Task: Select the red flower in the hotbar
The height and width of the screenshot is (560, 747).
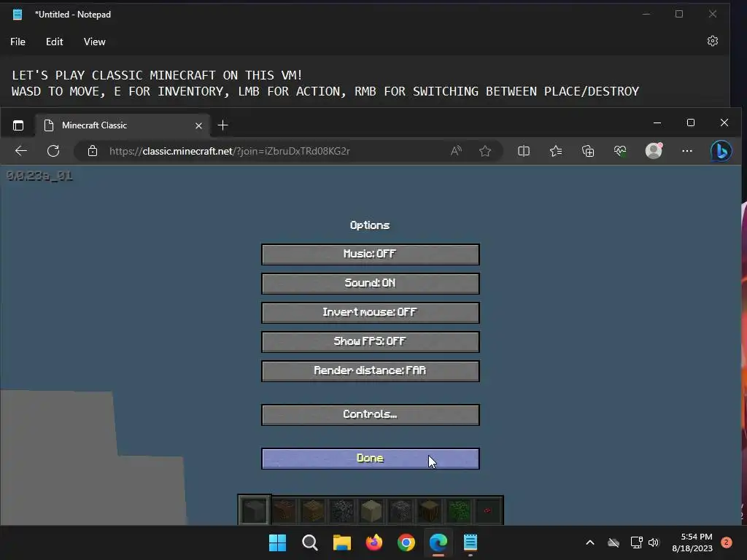Action: pyautogui.click(x=488, y=510)
